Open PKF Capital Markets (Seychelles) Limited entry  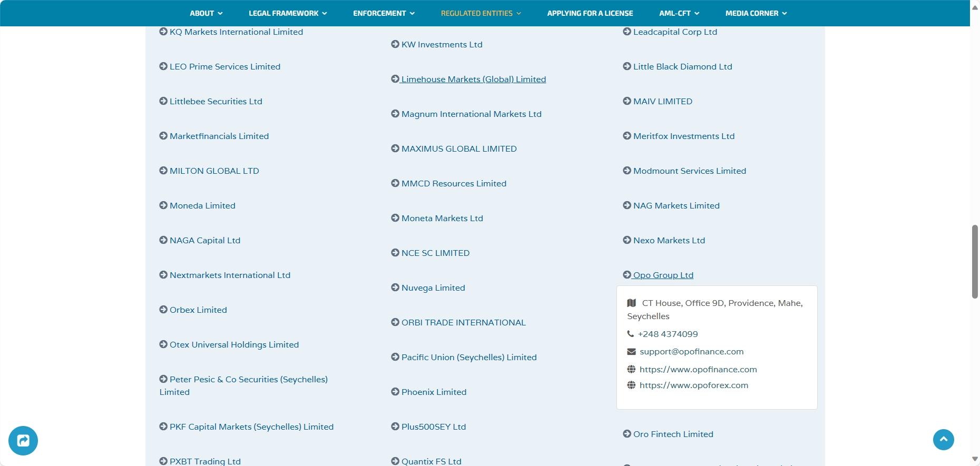(x=251, y=427)
